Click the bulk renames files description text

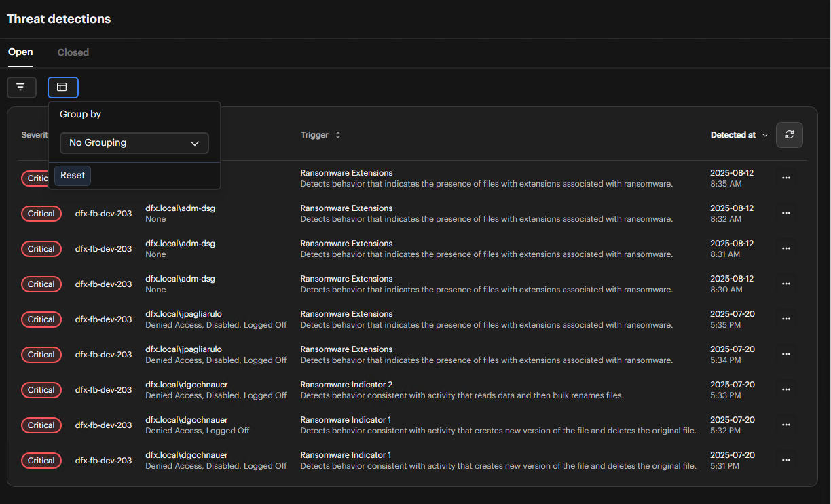(x=462, y=395)
